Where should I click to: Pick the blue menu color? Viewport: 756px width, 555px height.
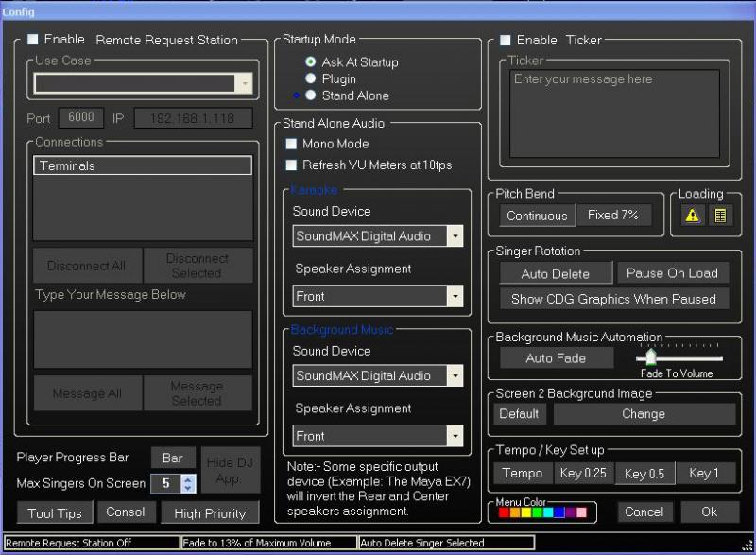click(559, 512)
